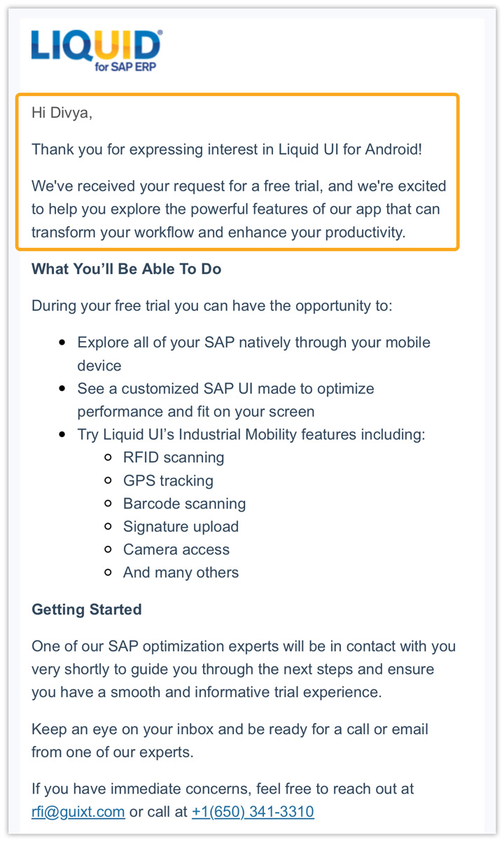Click the SAP optimization experts paragraph
Image resolution: width=504 pixels, height=842 pixels.
pyautogui.click(x=242, y=669)
